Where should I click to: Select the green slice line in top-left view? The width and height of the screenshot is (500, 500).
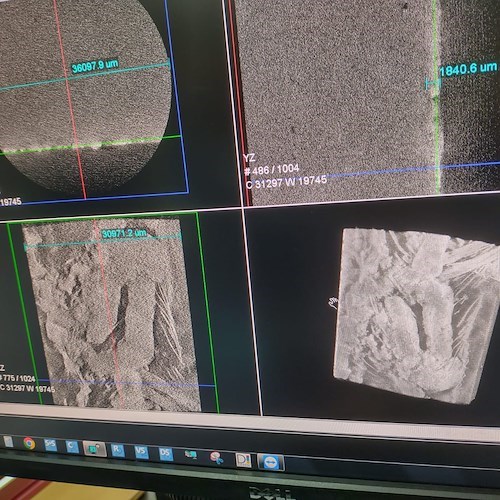tap(90, 144)
